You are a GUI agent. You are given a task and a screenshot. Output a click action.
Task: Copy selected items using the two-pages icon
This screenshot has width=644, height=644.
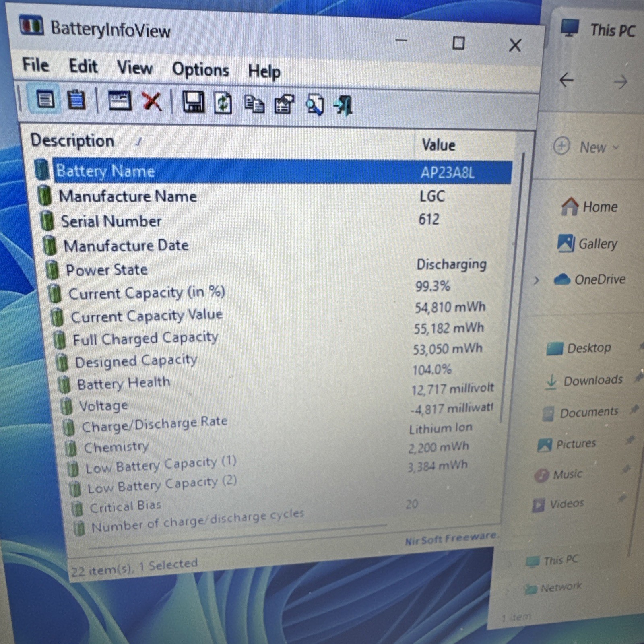pyautogui.click(x=254, y=104)
